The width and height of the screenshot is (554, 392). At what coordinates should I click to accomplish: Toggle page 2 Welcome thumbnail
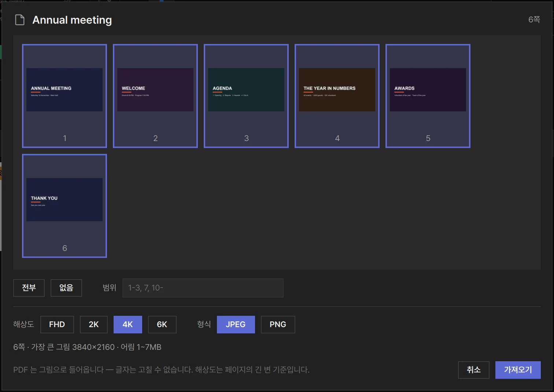tap(155, 96)
